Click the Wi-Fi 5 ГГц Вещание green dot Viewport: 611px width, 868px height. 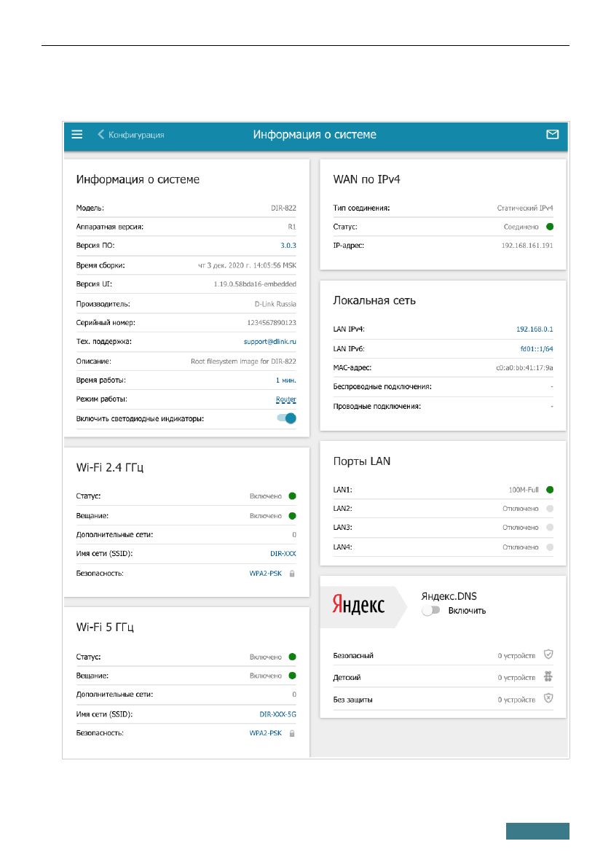click(293, 676)
